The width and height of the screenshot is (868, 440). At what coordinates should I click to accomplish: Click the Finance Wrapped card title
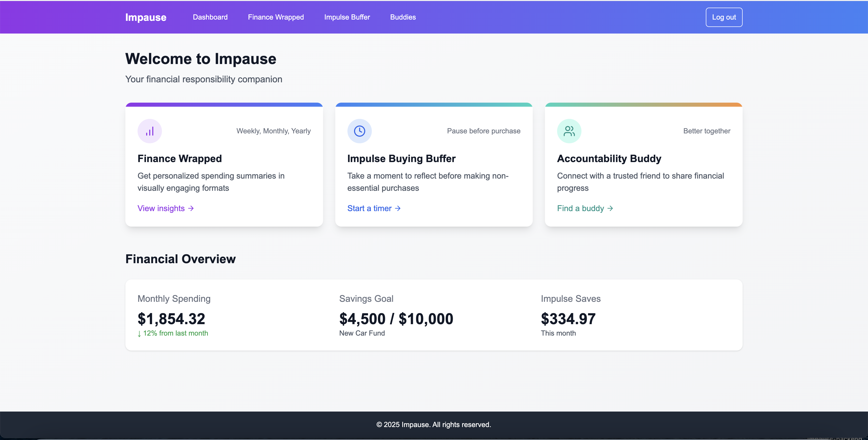click(x=180, y=159)
